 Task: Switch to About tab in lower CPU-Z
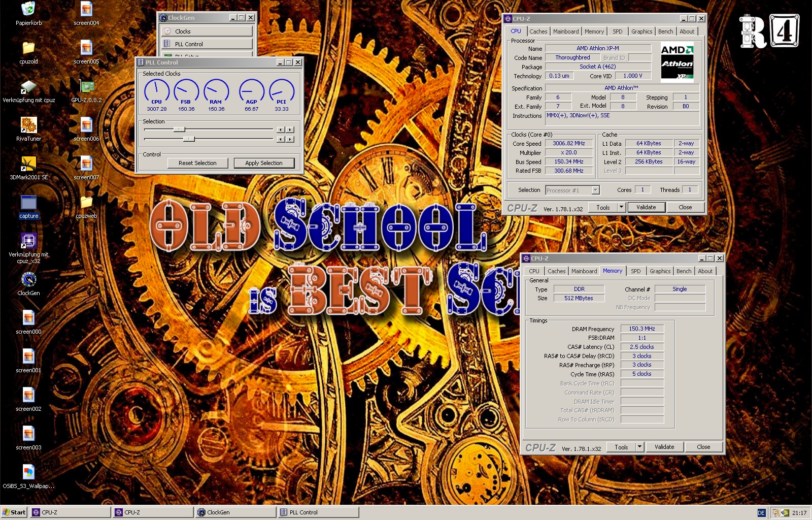point(705,271)
